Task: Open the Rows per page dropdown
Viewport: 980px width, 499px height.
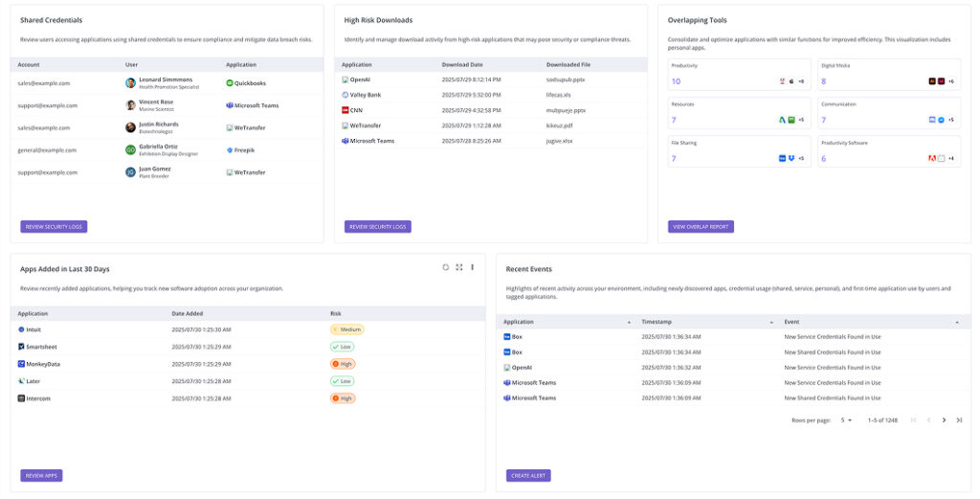Action: click(847, 420)
